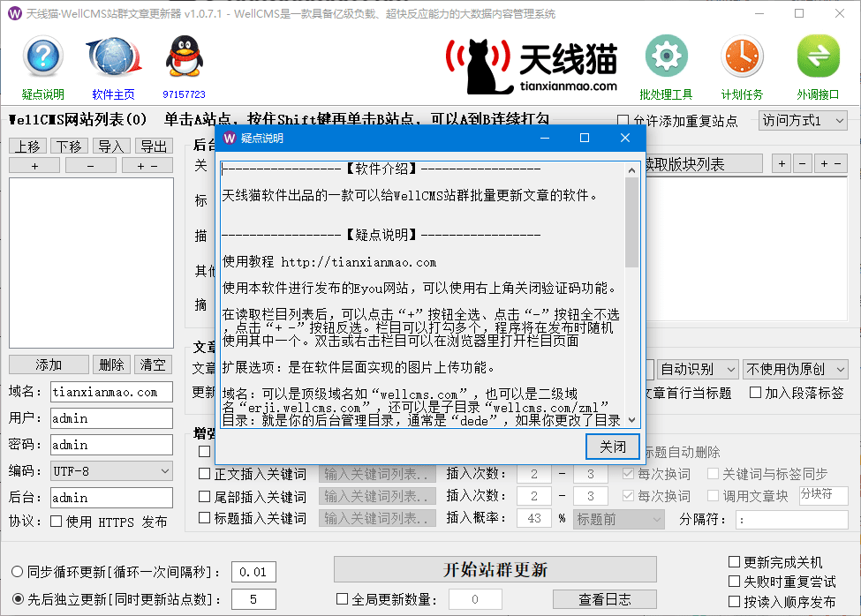Invert site selection with left + − button

click(147, 166)
